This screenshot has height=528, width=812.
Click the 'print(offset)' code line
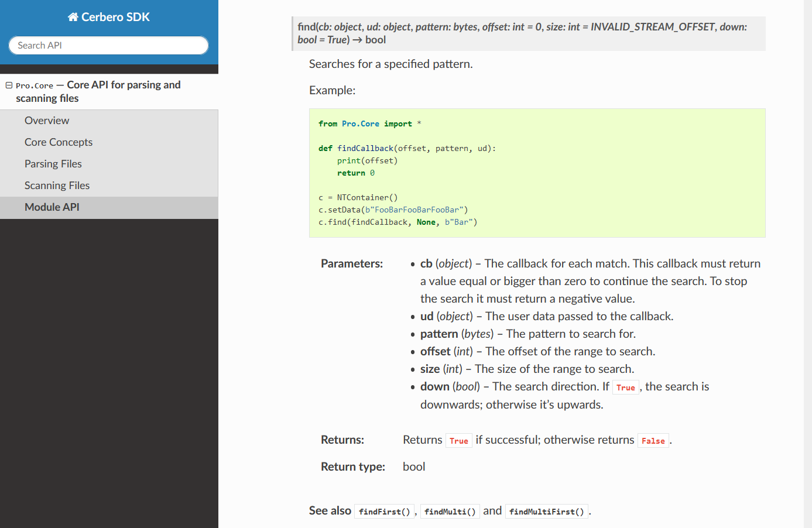[x=367, y=160]
